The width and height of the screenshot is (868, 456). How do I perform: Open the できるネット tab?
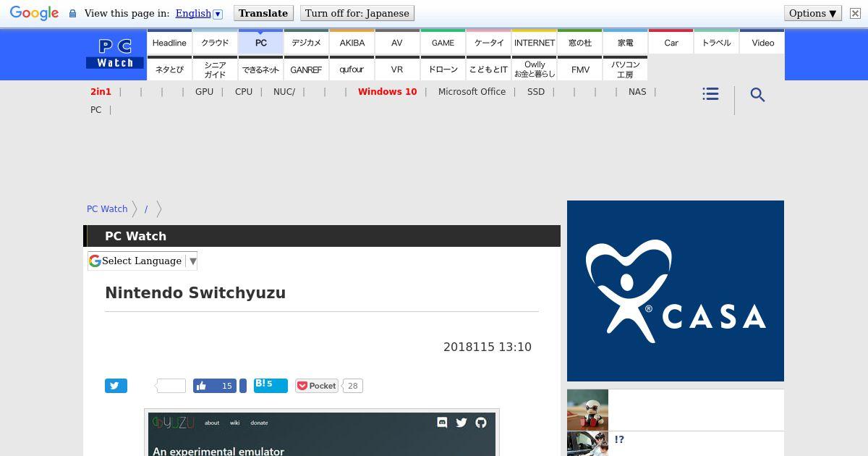tap(260, 69)
